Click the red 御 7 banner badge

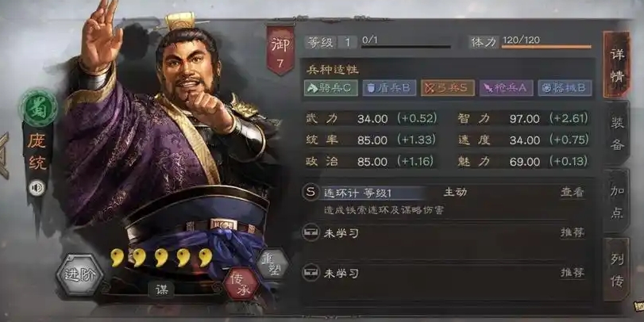280,50
